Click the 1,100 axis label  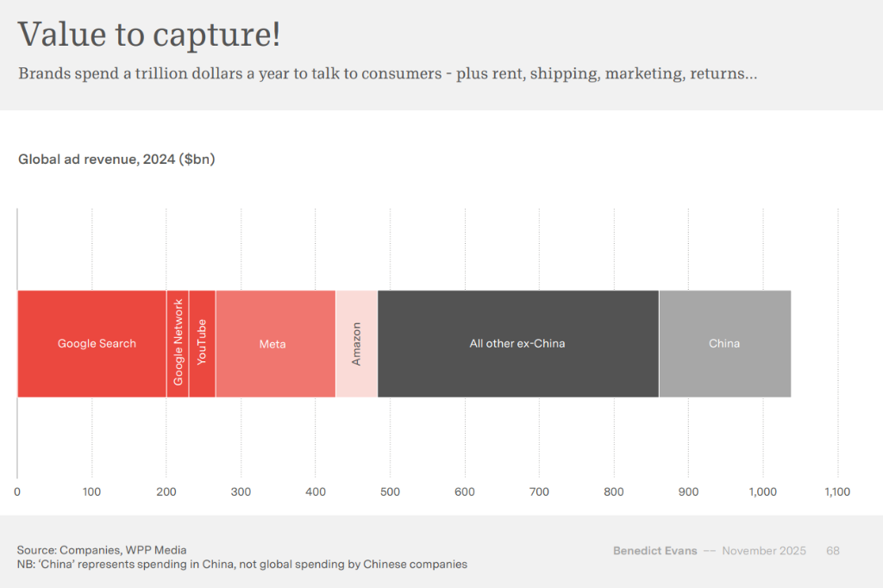pyautogui.click(x=836, y=492)
